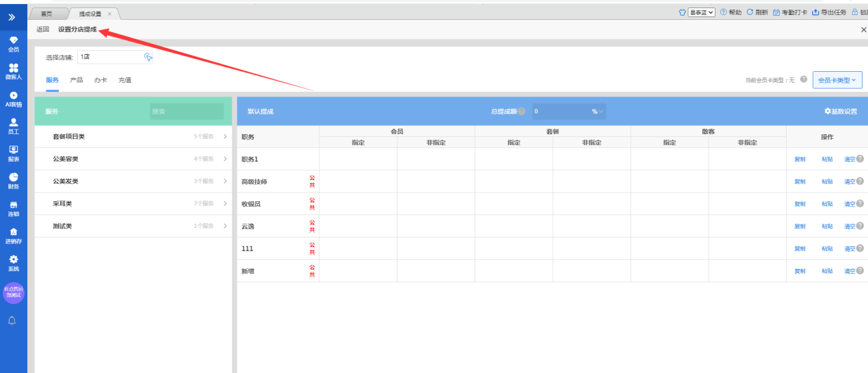Screen dimensions: 868x373
Task: Open the 连锁 sidebar section
Action: [x=13, y=209]
